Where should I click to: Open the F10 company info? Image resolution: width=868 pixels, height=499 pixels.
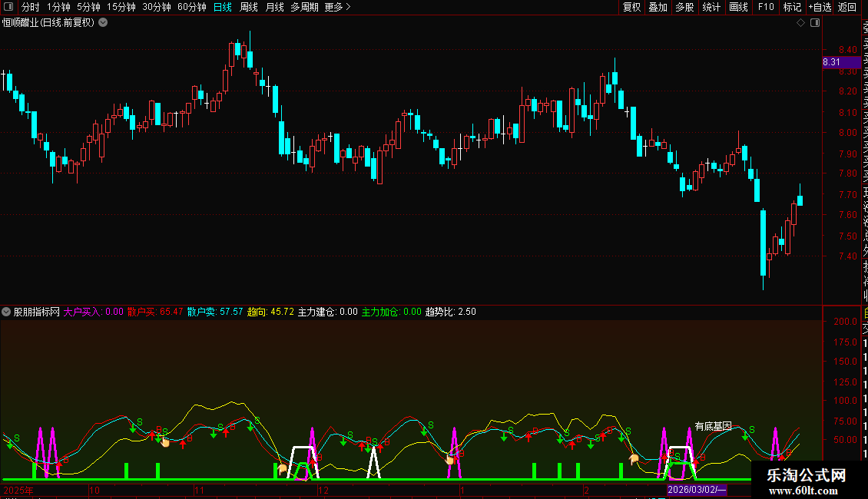tap(766, 7)
